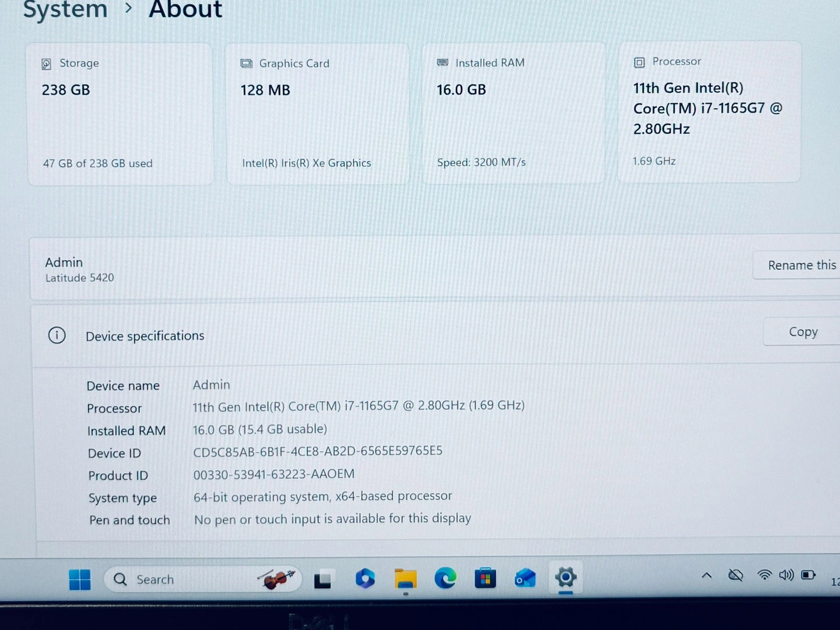This screenshot has height=630, width=840.
Task: Go back to System in breadcrumb
Action: pyautogui.click(x=65, y=9)
